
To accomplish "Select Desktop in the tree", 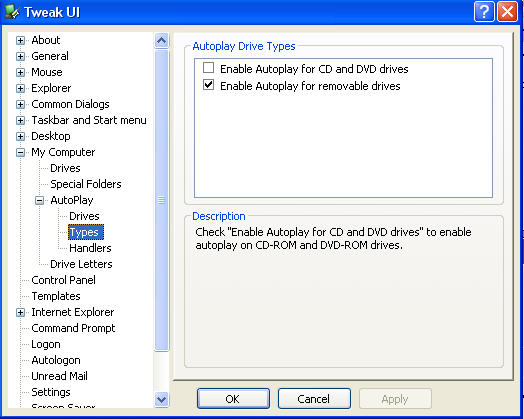I will pos(51,136).
